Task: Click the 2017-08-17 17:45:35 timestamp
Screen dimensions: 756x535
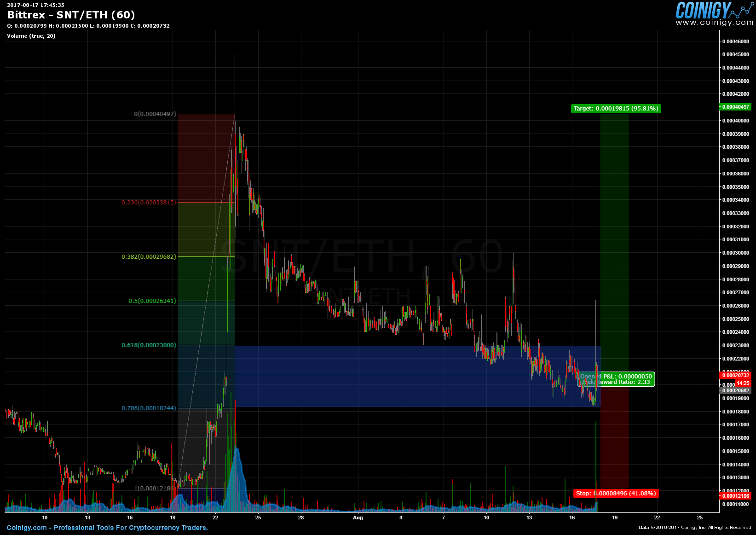Action: point(35,5)
